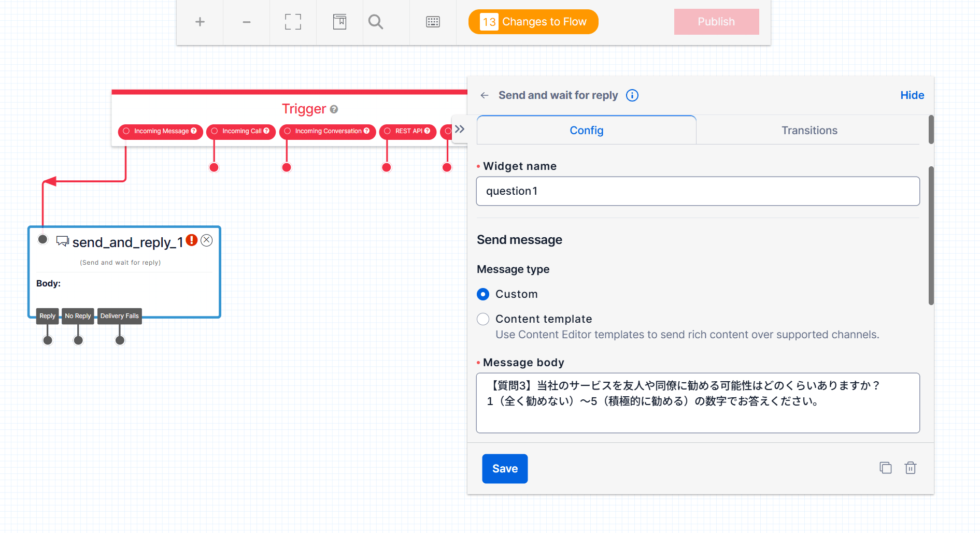Show keyboard shortcuts icon
This screenshot has width=980, height=533.
tap(433, 22)
